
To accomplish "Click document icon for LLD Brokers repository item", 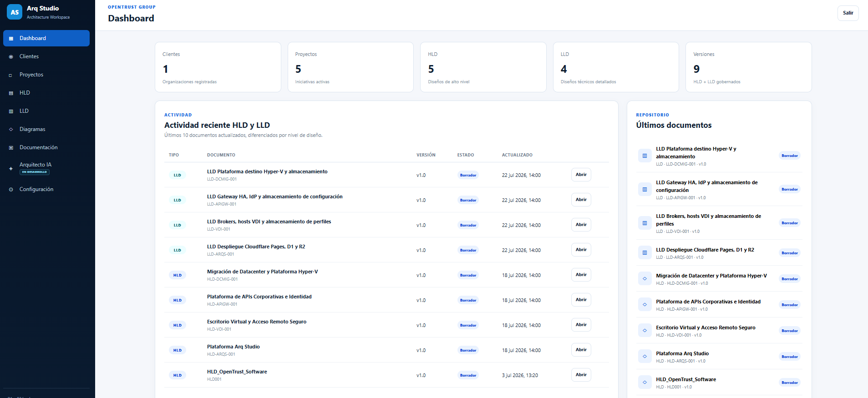I will coord(645,223).
